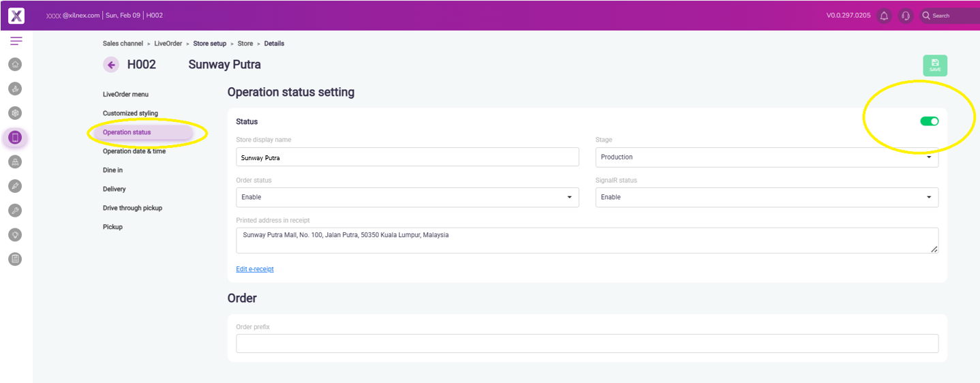Click the Store display name field
Viewport: 980px width, 383px height.
(x=407, y=157)
